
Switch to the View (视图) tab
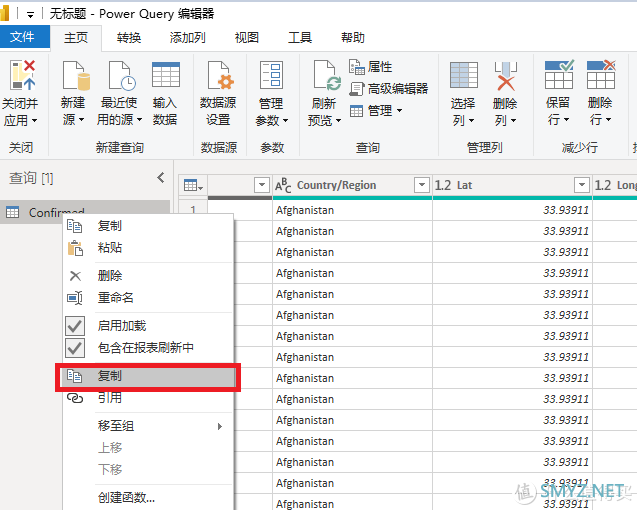tap(247, 38)
